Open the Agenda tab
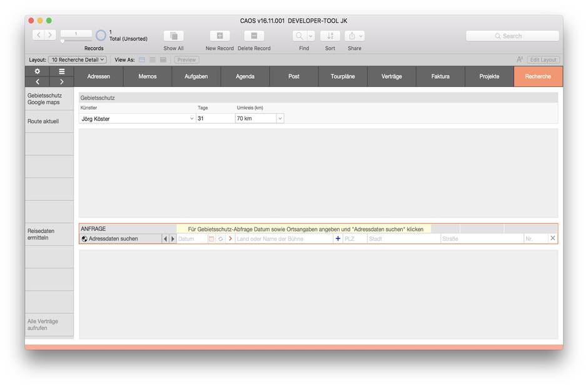The width and height of the screenshot is (588, 388). click(245, 76)
